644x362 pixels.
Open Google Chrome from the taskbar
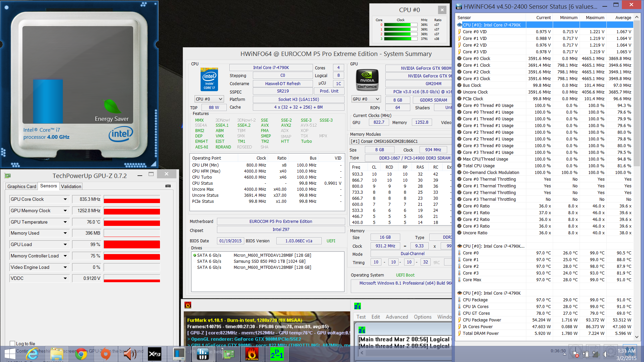81,354
